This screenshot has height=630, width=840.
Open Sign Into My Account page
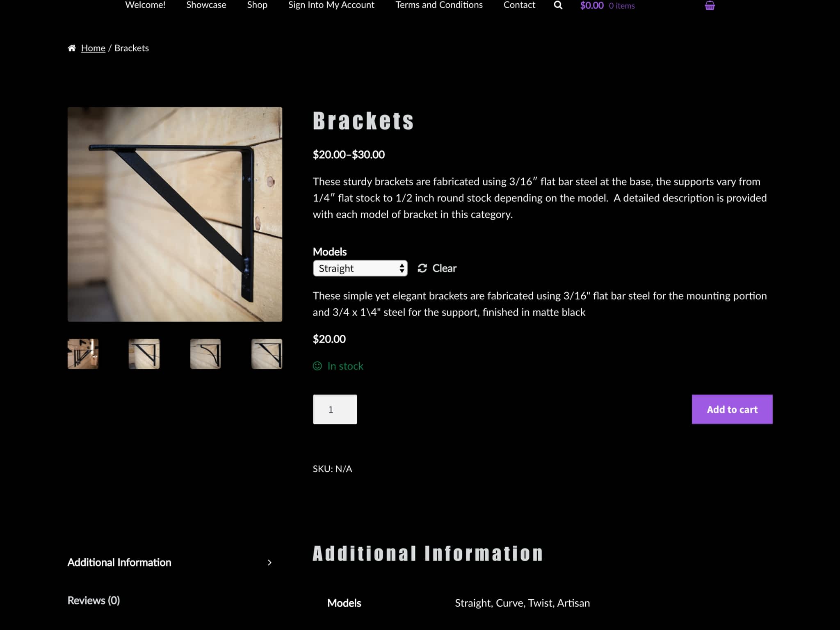coord(331,5)
